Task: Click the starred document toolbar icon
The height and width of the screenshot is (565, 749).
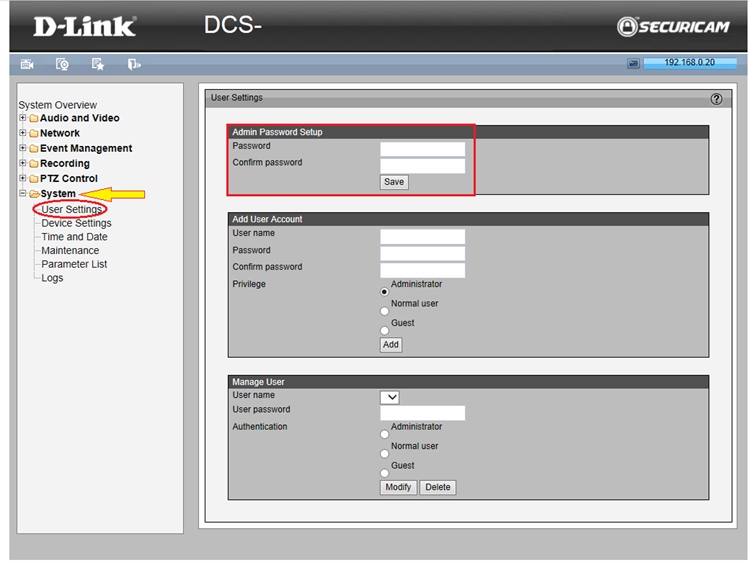Action: click(98, 65)
